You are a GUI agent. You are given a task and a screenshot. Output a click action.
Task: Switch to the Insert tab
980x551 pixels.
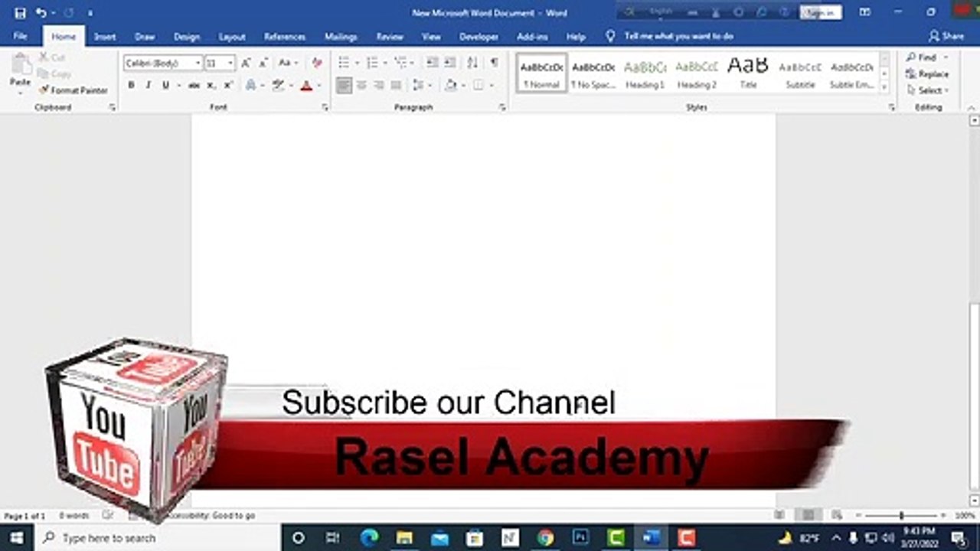[105, 36]
